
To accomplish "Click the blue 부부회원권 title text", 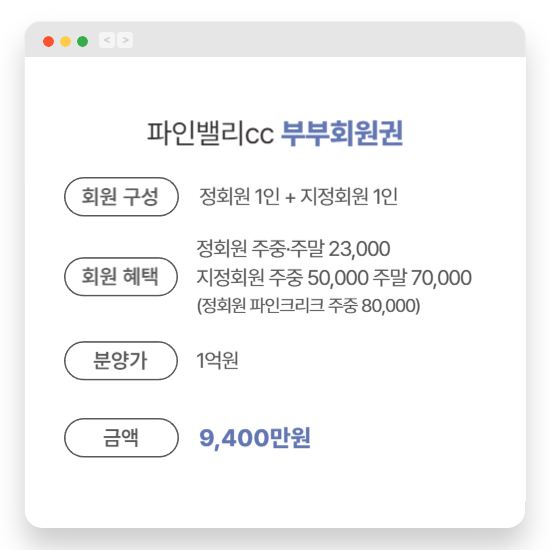I will point(342,133).
